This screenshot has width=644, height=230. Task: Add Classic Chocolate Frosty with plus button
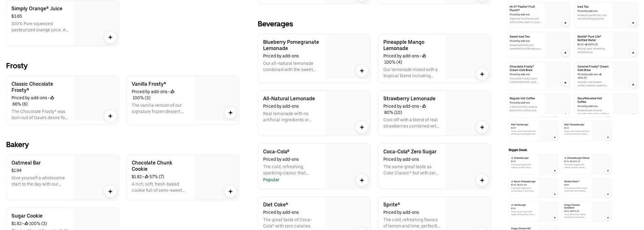point(110,116)
